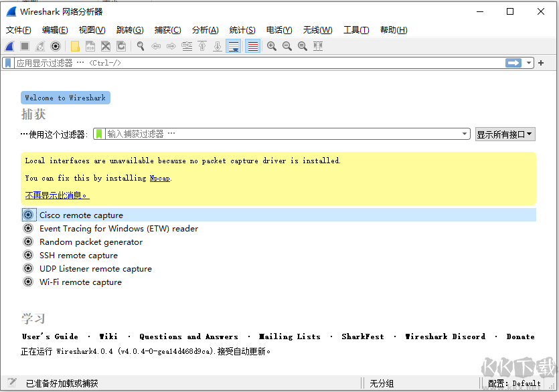Screen dimensions: 559x392
Task: Open the 统计 menu
Action: (242, 30)
